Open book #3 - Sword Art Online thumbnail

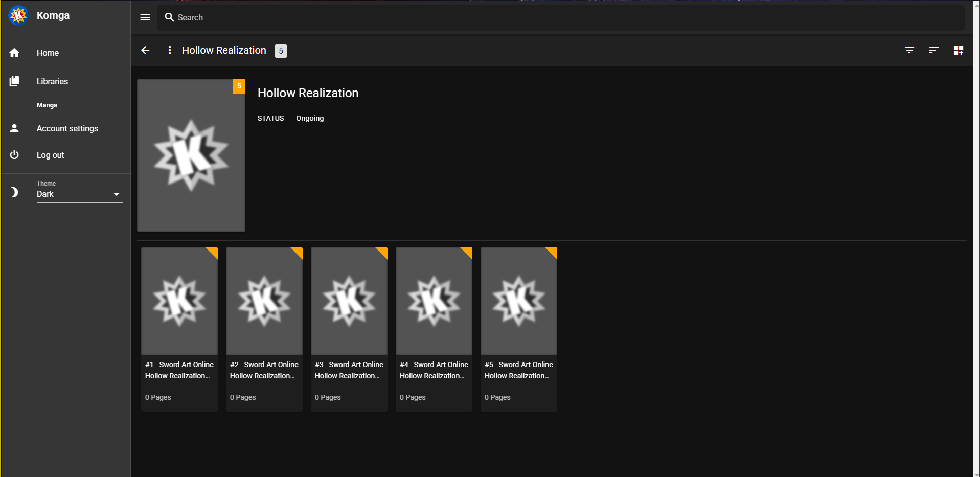pos(349,301)
